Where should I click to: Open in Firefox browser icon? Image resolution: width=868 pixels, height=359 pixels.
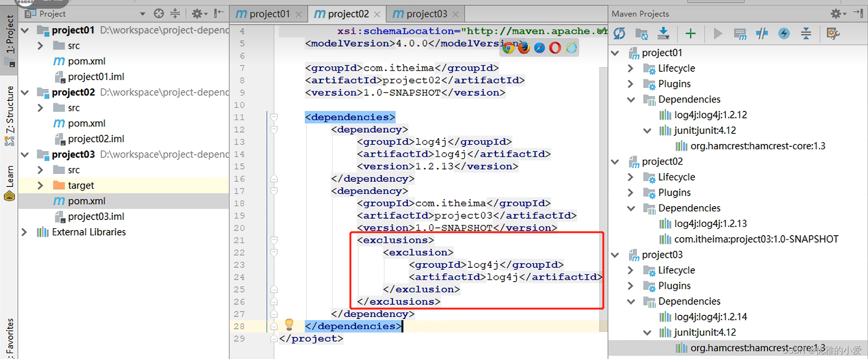pyautogui.click(x=524, y=47)
